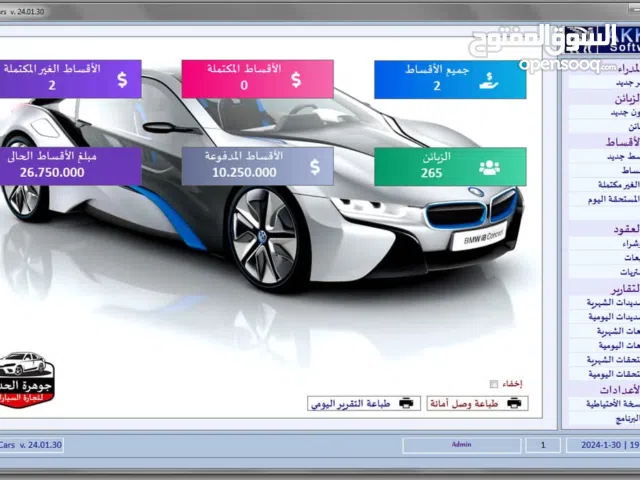Click printer icon beside طباعة التقرير اليومي
The image size is (640, 480).
[x=406, y=404]
